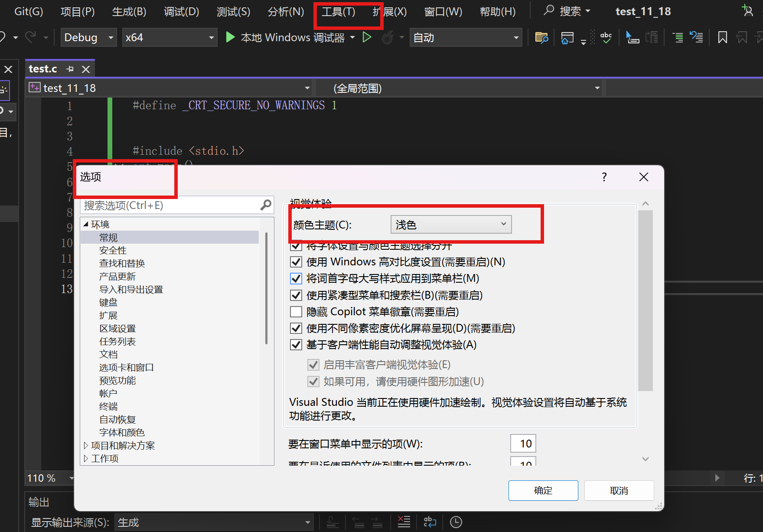Confirm the options with 确定 button

pyautogui.click(x=543, y=490)
